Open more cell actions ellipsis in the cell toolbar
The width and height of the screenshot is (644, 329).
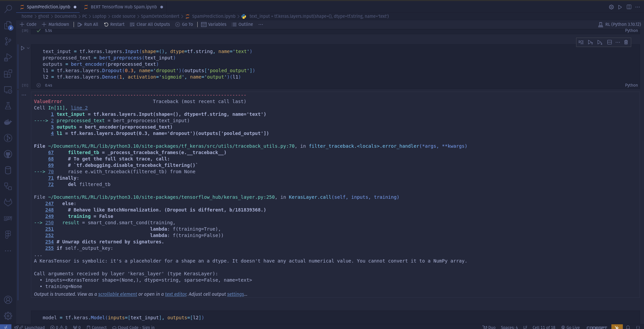point(618,42)
